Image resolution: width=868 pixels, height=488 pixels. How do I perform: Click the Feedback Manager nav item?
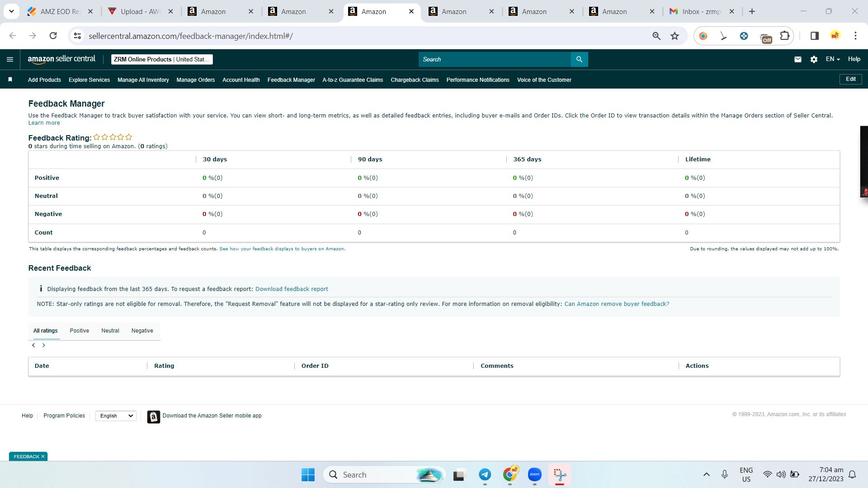[291, 80]
